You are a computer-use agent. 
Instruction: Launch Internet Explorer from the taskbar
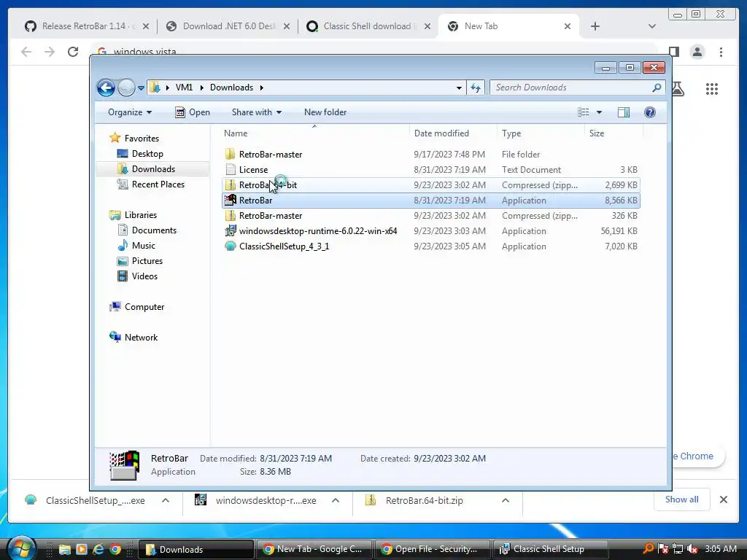click(x=98, y=549)
